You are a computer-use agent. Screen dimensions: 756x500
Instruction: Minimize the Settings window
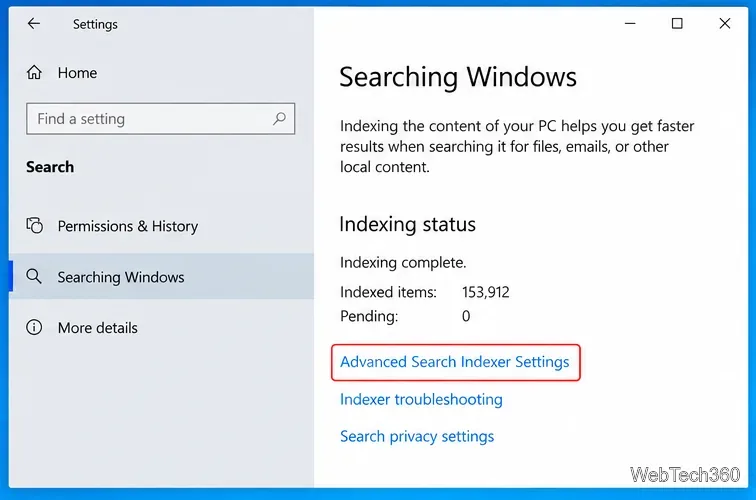[630, 23]
